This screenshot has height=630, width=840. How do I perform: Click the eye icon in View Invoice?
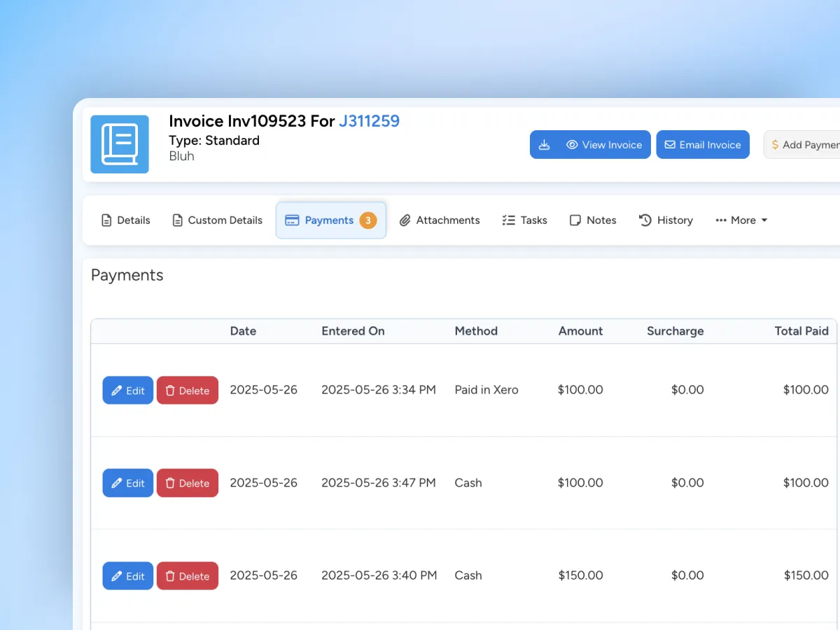[x=572, y=145]
